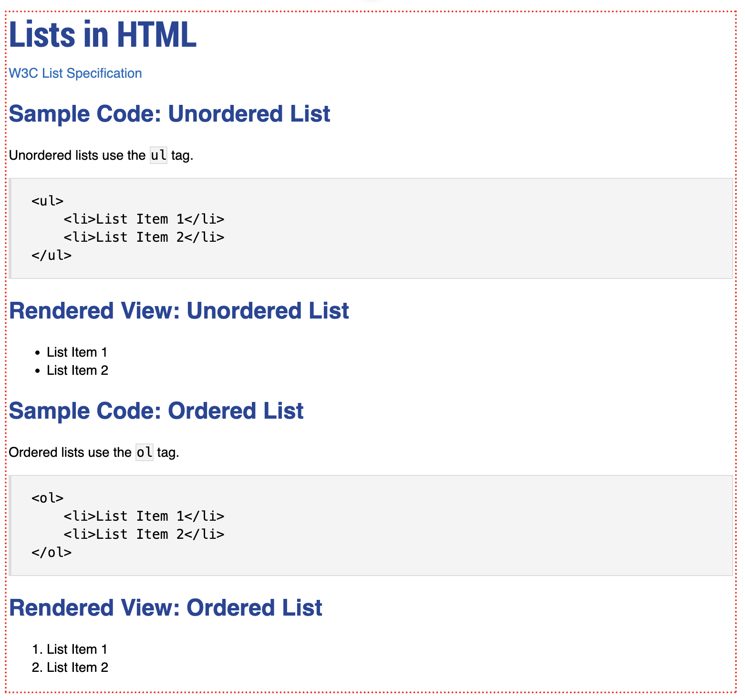This screenshot has height=700, width=745.
Task: Click the inline 'ul' code tag
Action: tap(158, 155)
